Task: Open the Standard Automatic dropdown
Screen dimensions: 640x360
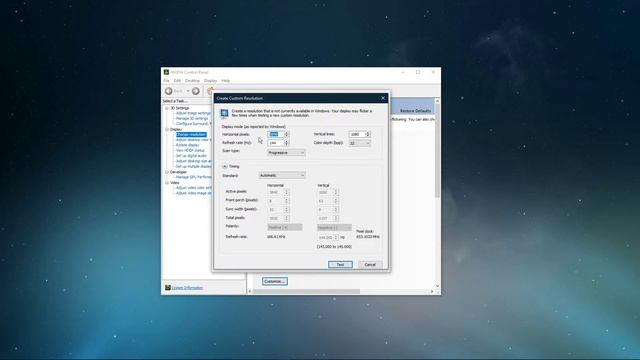Action: pyautogui.click(x=282, y=176)
